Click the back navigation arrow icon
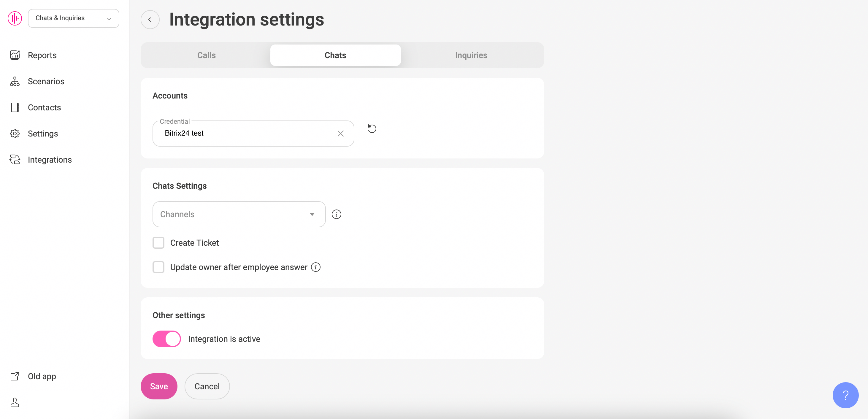Image resolution: width=868 pixels, height=419 pixels. click(150, 19)
